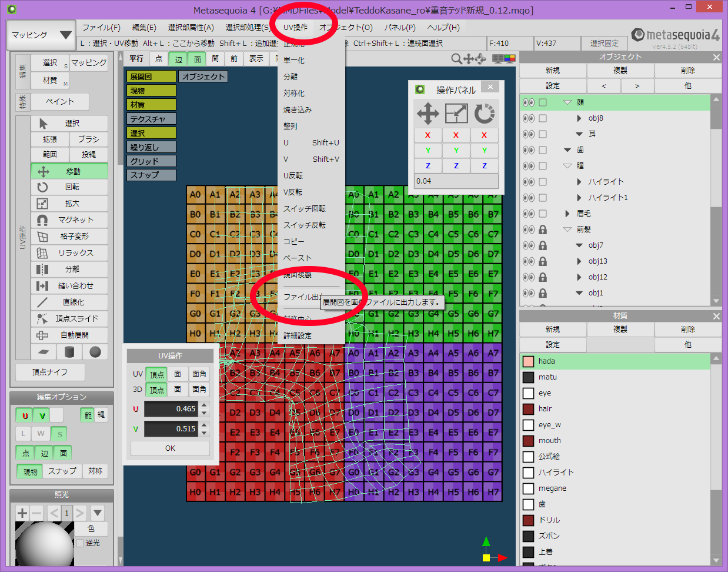Open dropdown arrow in 照光 panel
The height and width of the screenshot is (572, 728).
[x=98, y=513]
